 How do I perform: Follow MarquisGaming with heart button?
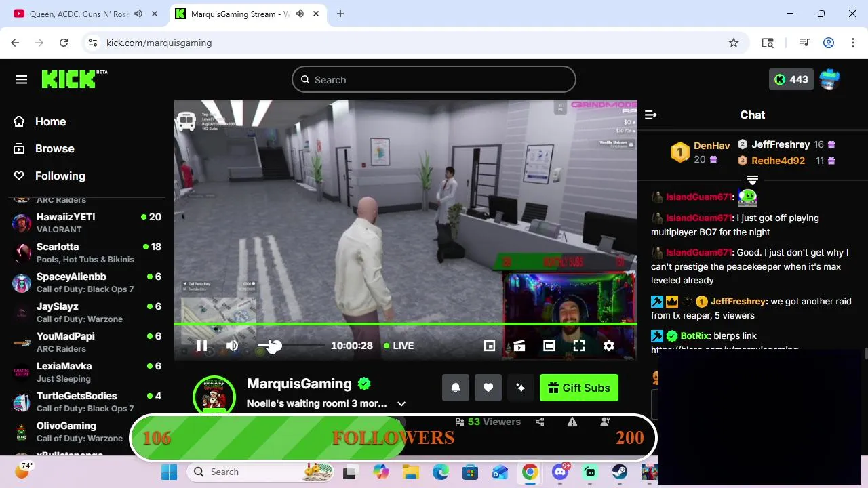[488, 388]
